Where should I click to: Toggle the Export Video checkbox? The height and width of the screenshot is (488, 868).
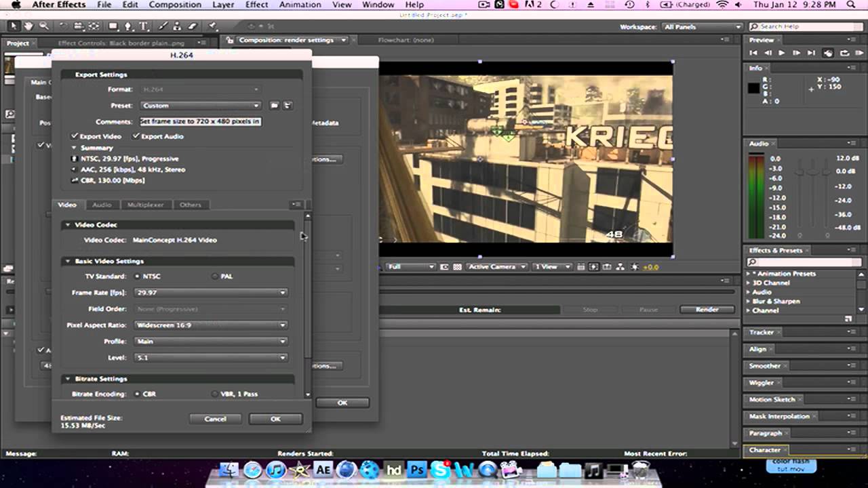(75, 136)
